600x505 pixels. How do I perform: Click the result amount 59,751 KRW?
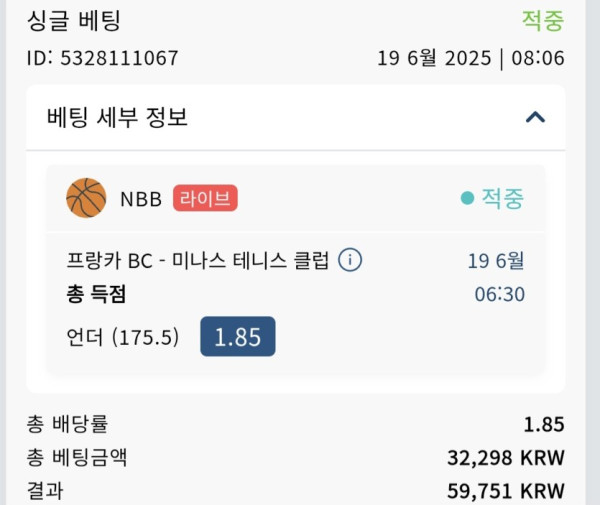point(506,491)
